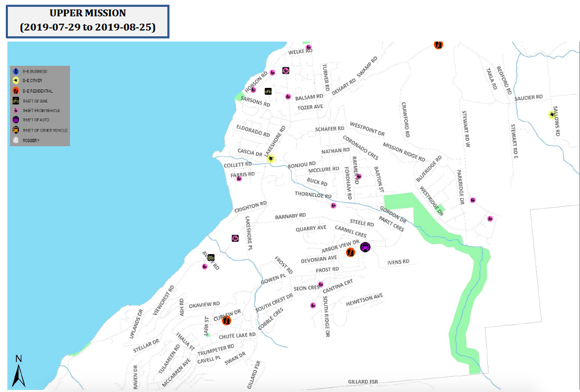Select the B+E Residential marker by Devonian Ave
Screen dimensions: 580x392
(x=350, y=253)
